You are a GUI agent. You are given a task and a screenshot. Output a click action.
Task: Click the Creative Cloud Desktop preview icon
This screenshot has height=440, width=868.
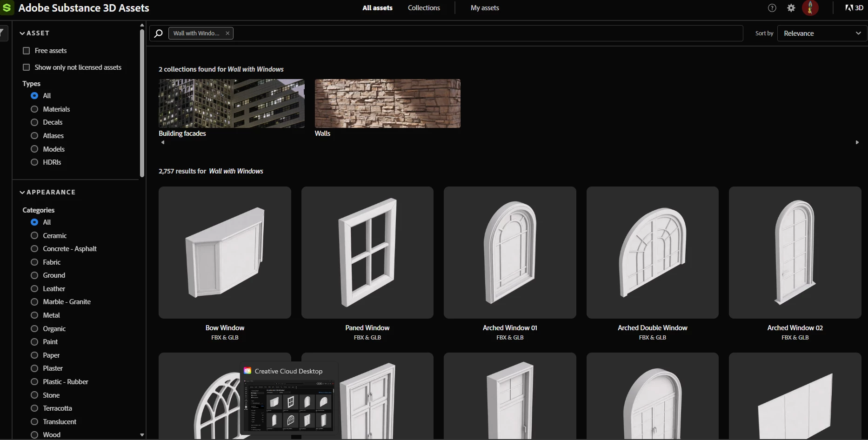click(247, 371)
